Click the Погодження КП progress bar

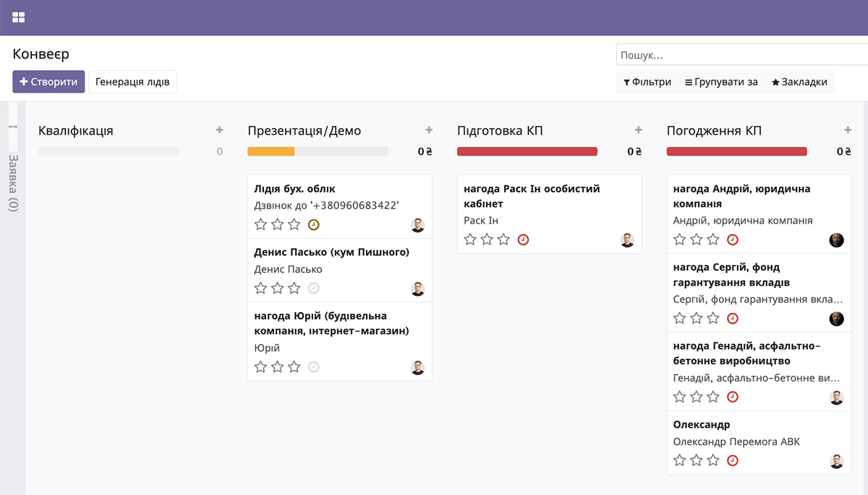(x=736, y=151)
